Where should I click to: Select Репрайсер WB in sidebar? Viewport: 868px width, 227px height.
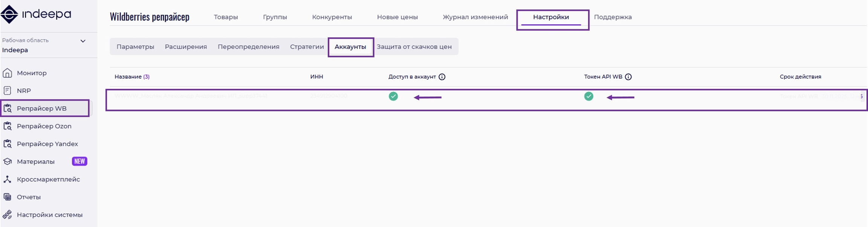(41, 108)
